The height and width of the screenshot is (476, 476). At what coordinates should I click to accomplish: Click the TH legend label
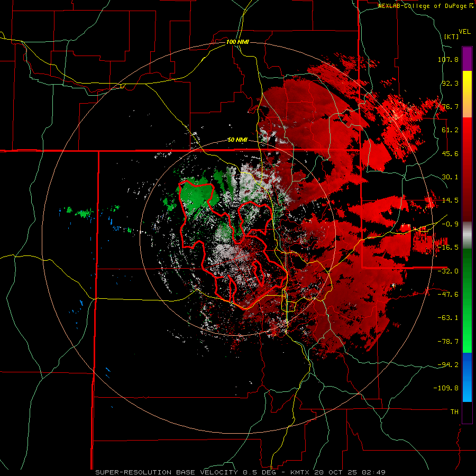[x=454, y=412]
